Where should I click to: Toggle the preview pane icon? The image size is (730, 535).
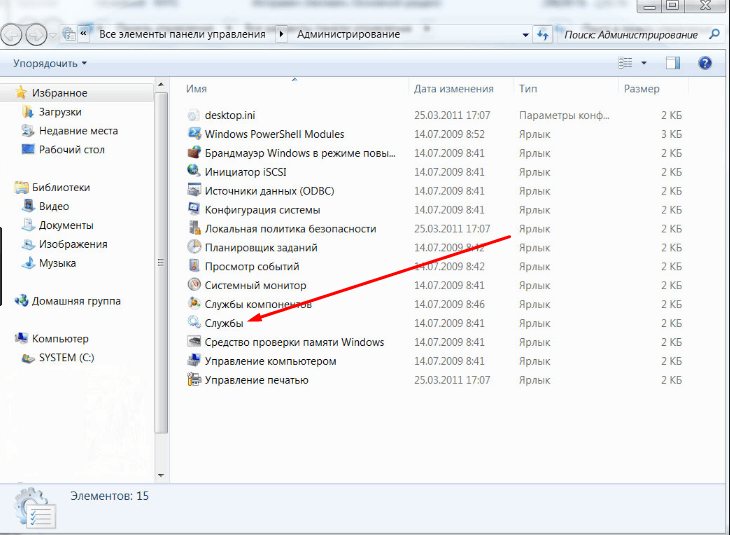673,63
